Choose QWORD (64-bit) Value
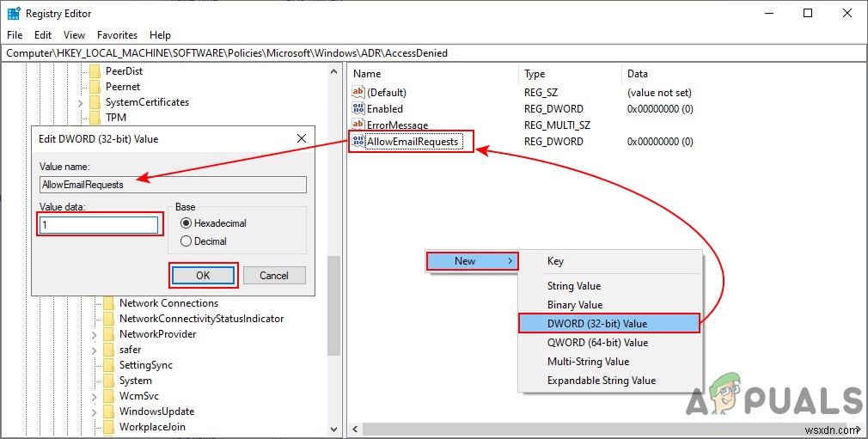Viewport: 868px width, 439px height. [609, 342]
